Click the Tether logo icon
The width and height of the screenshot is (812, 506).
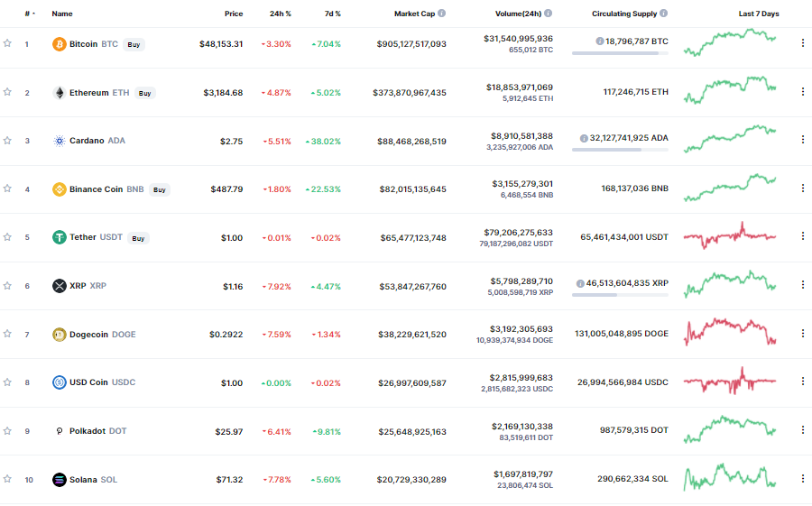(x=60, y=237)
